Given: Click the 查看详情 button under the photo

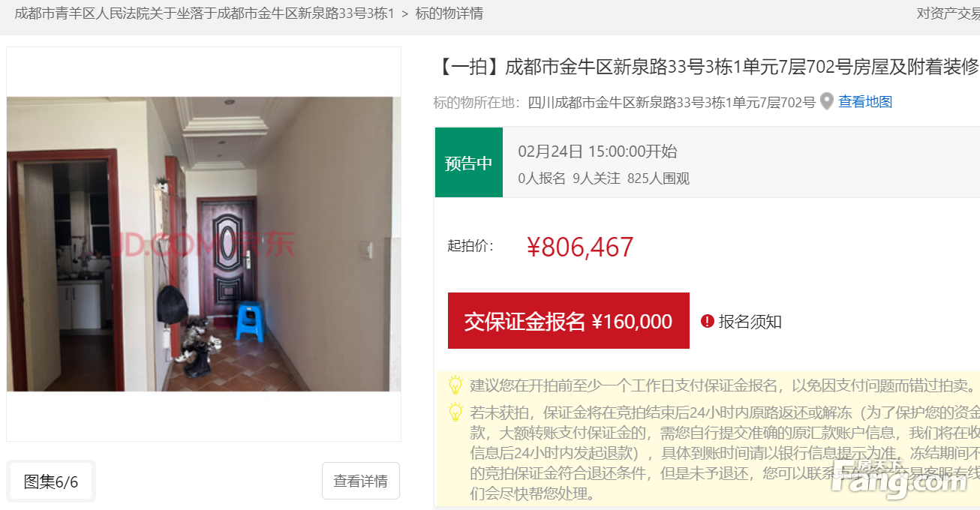Looking at the screenshot, I should [361, 481].
